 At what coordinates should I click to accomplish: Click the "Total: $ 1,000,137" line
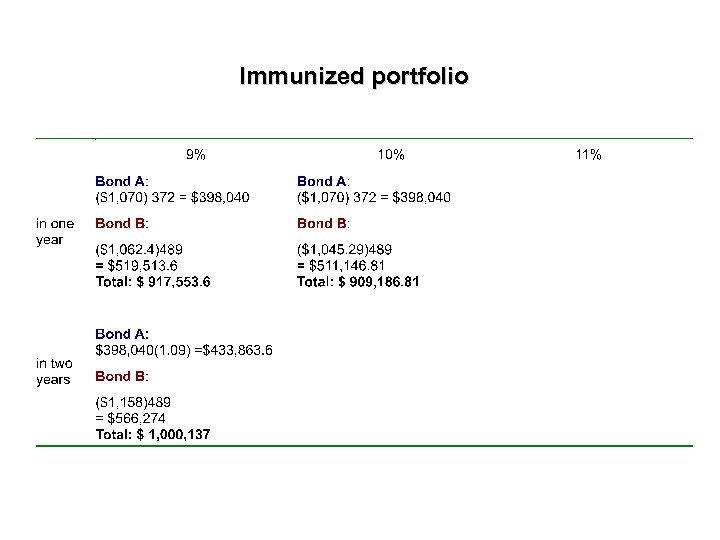[153, 435]
